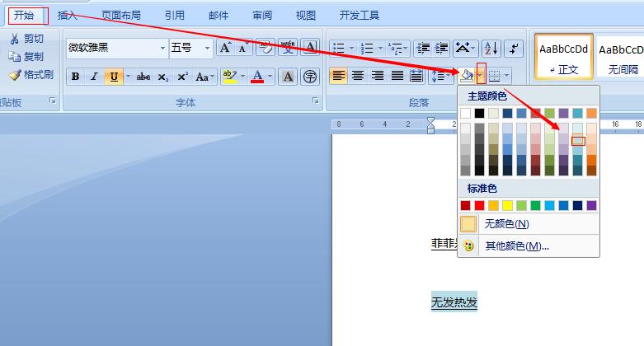Viewport: 644px width, 346px height.
Task: Toggle Underline formatting
Action: (114, 77)
